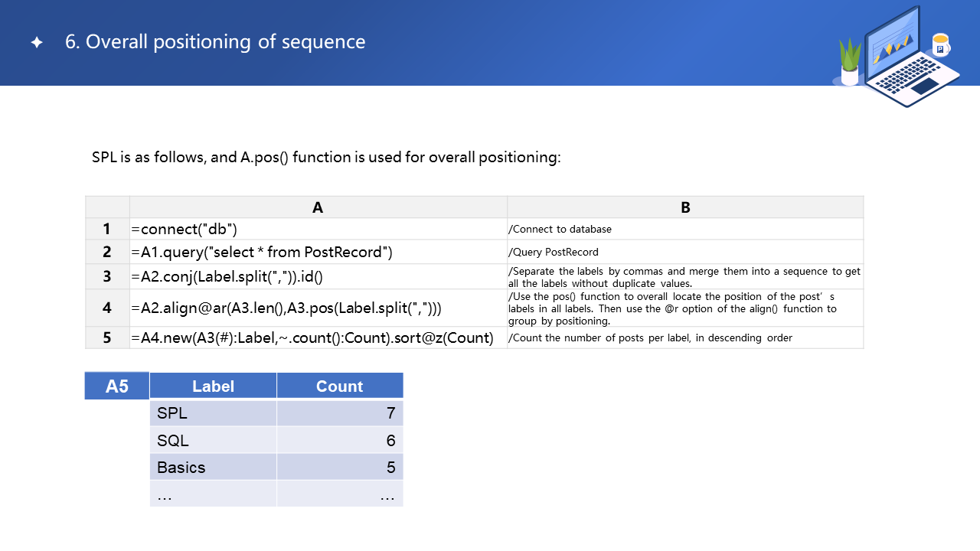Select row number 1 in the code grid
980x551 pixels.
tap(107, 229)
